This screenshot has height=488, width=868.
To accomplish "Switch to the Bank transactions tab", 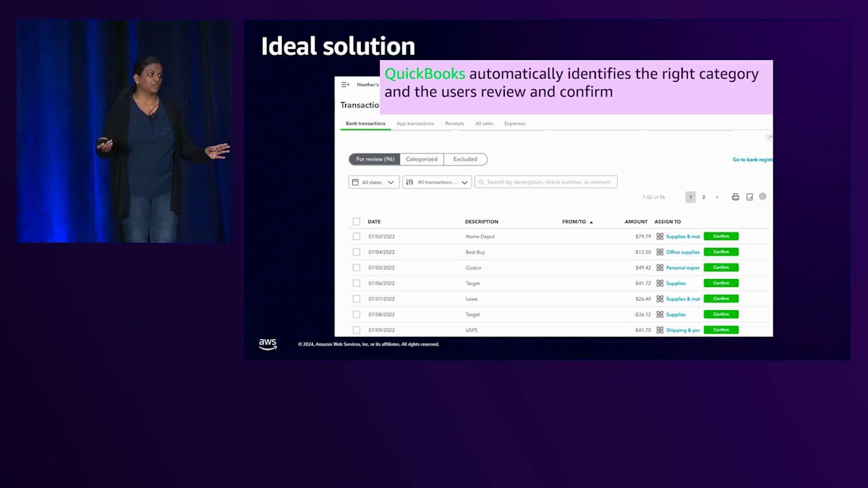I will (365, 124).
